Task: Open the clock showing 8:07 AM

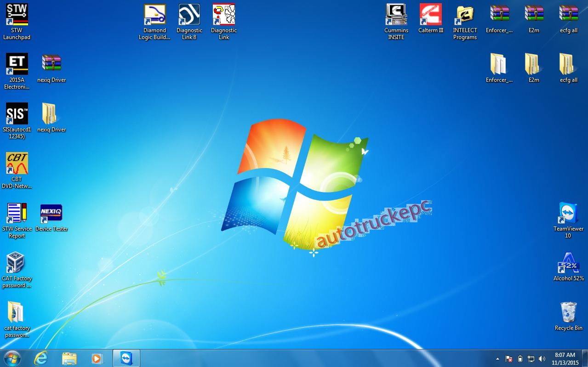Action: click(565, 358)
